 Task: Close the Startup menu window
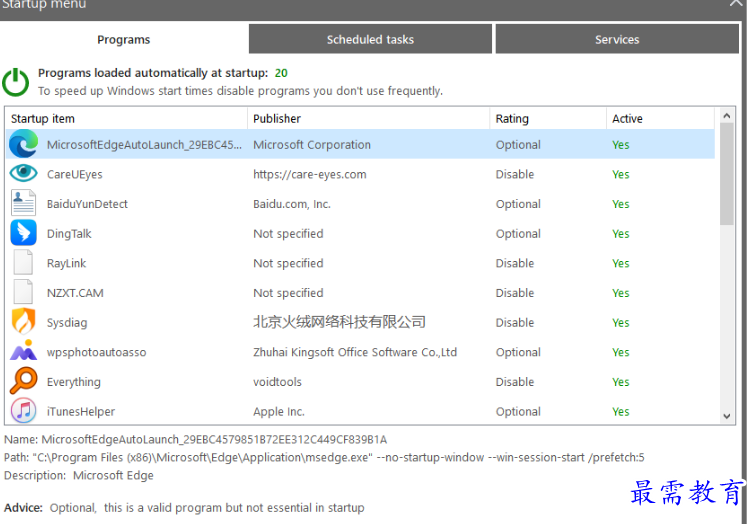[x=736, y=3]
